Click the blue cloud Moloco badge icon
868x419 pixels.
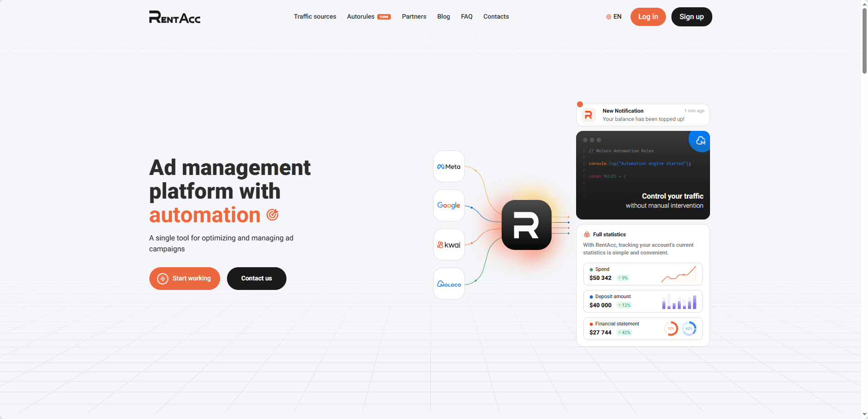(700, 141)
